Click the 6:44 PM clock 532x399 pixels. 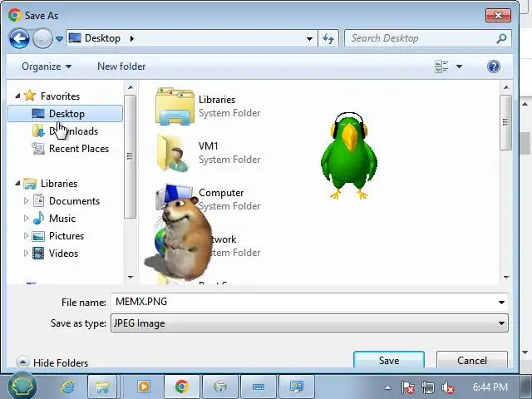(490, 387)
